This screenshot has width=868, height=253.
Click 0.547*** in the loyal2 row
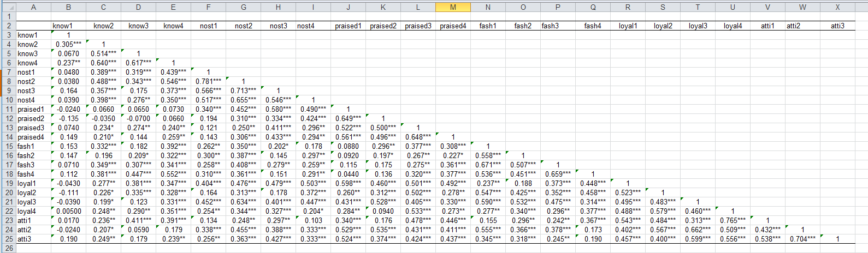[488, 192]
